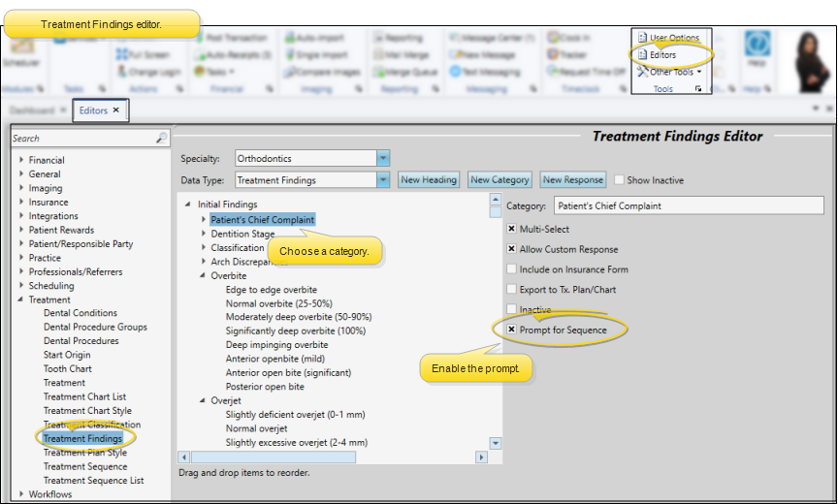Image resolution: width=838 pixels, height=504 pixels.
Task: Select Treatment Findings in sidebar tree
Action: [82, 438]
